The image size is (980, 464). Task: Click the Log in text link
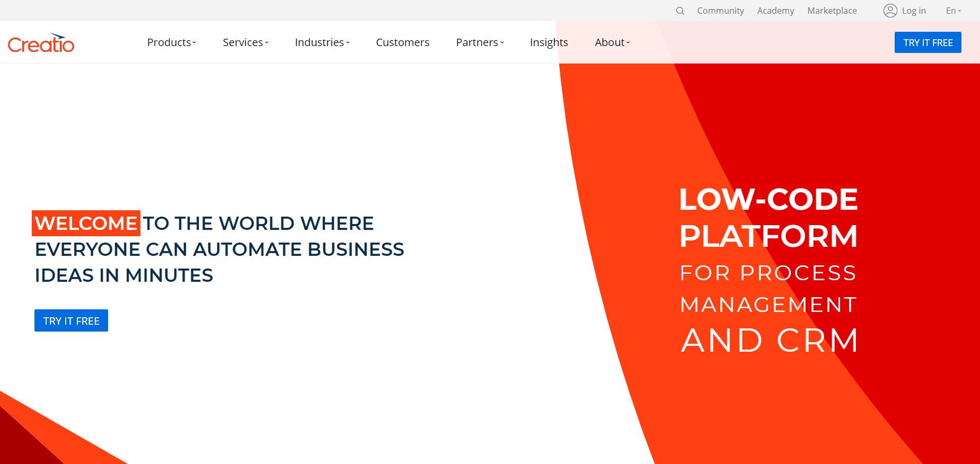[x=914, y=11]
